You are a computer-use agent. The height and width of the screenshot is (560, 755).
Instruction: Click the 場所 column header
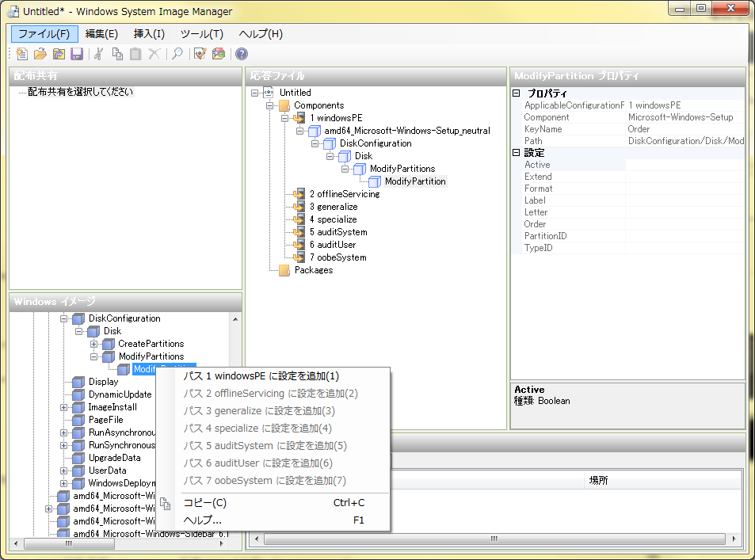pos(662,481)
